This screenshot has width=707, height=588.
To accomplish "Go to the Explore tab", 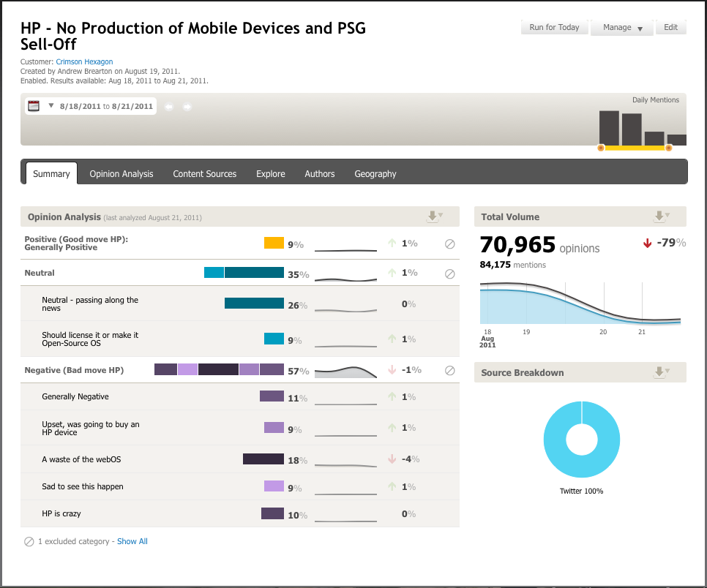I will pyautogui.click(x=271, y=173).
